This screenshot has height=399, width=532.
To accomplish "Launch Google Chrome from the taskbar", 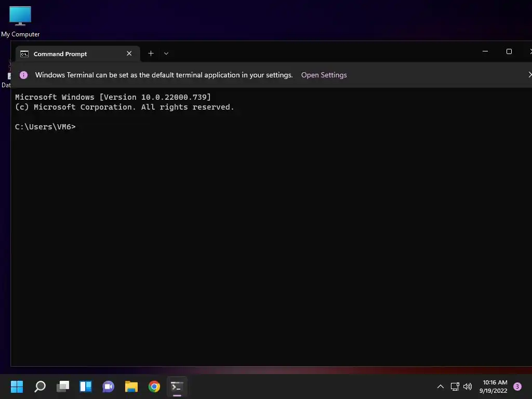I will (154, 387).
